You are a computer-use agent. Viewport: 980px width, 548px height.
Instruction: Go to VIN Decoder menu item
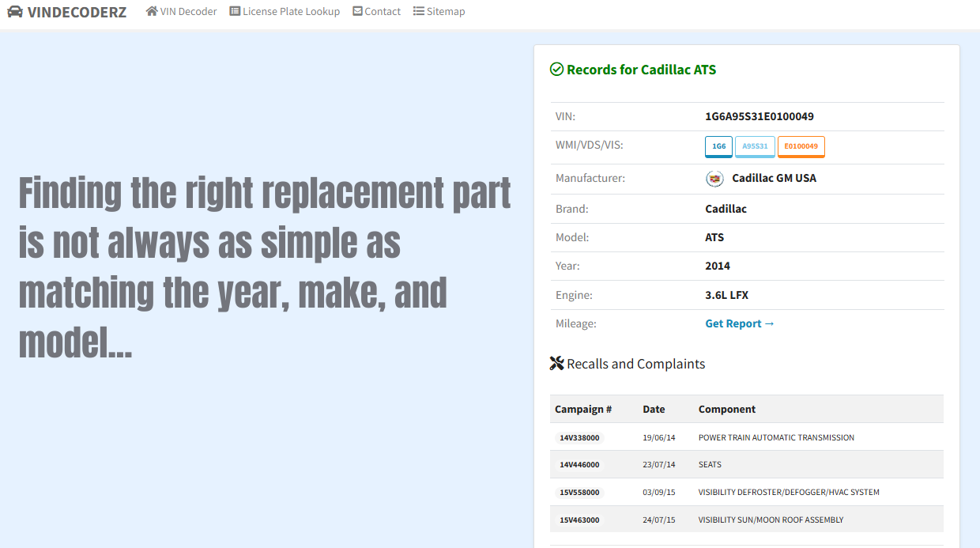coord(181,11)
